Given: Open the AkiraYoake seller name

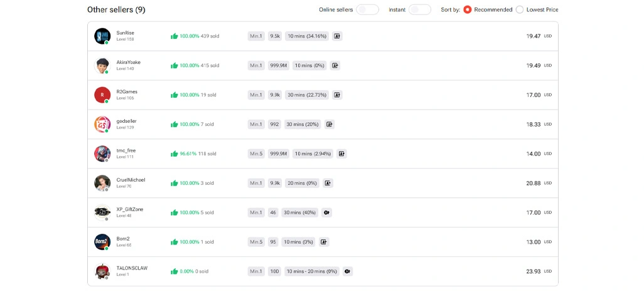Looking at the screenshot, I should [129, 62].
